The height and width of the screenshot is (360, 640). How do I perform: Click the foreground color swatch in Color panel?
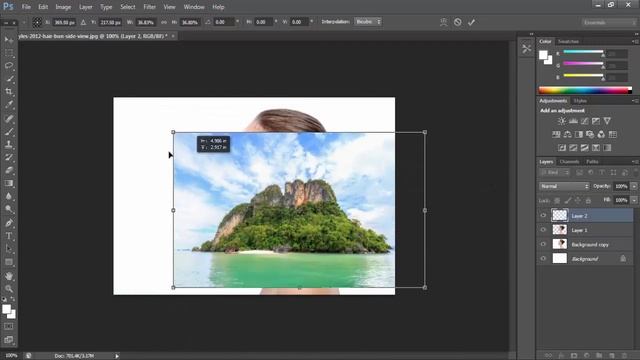click(543, 55)
